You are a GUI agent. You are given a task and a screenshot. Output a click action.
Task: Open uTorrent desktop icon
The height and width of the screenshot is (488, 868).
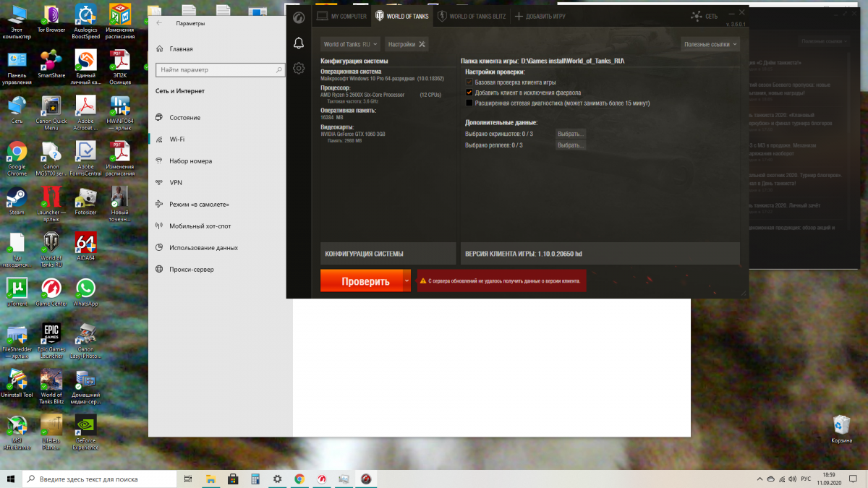click(x=17, y=291)
